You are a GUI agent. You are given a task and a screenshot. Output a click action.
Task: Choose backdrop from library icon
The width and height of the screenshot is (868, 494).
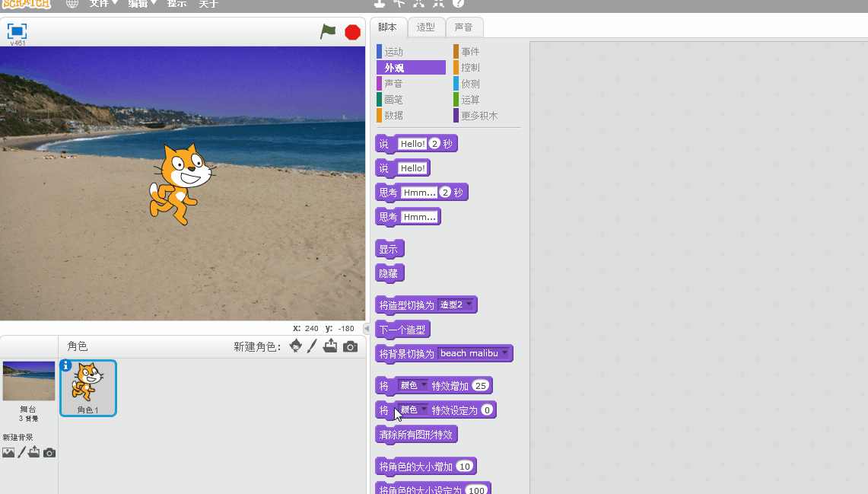tap(8, 452)
